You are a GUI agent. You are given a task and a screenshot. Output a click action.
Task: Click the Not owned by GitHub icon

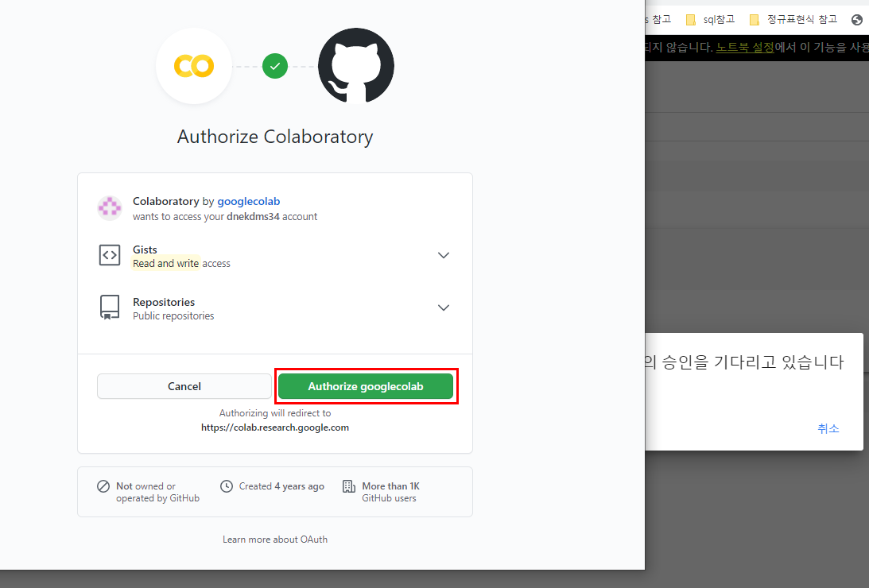pos(103,486)
